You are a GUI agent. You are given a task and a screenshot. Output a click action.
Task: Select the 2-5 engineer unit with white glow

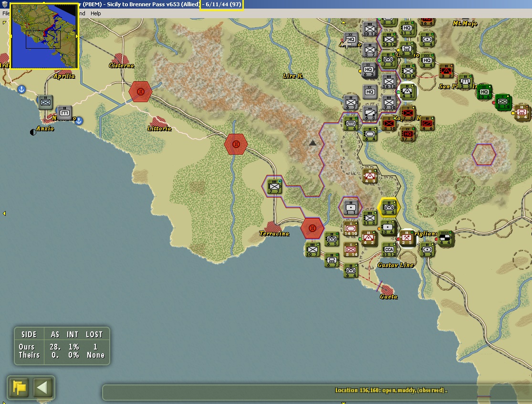tap(407, 238)
